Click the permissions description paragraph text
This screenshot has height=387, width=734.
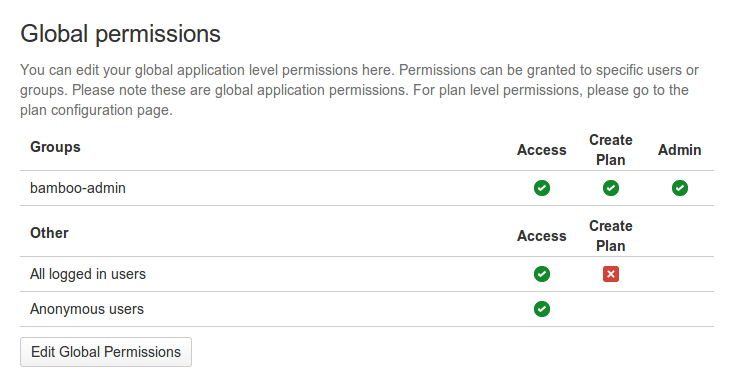tap(359, 90)
